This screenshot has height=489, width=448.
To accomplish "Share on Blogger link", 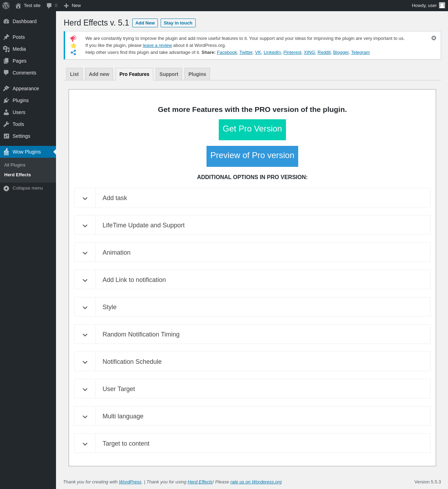I will (341, 52).
